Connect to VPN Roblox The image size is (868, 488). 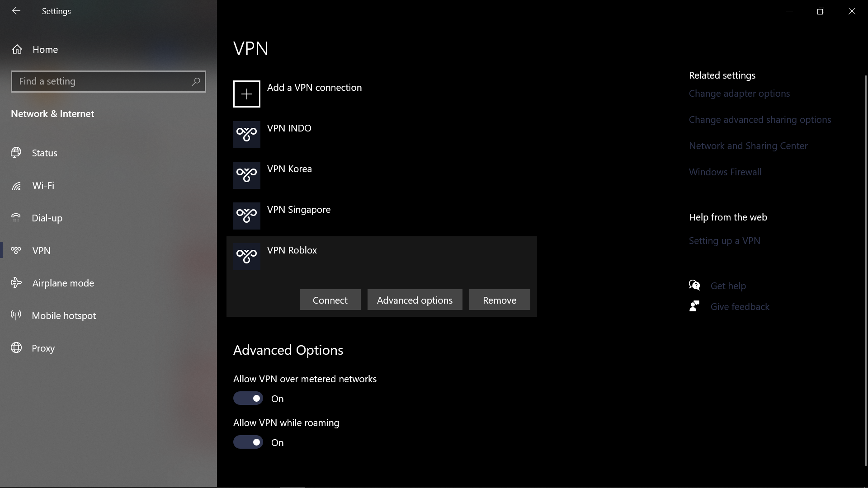pos(330,300)
